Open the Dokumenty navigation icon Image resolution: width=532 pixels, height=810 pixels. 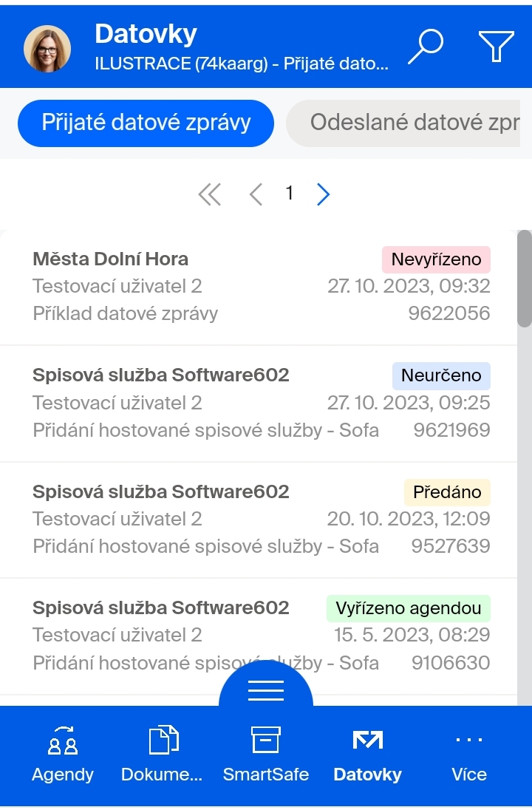[x=163, y=741]
